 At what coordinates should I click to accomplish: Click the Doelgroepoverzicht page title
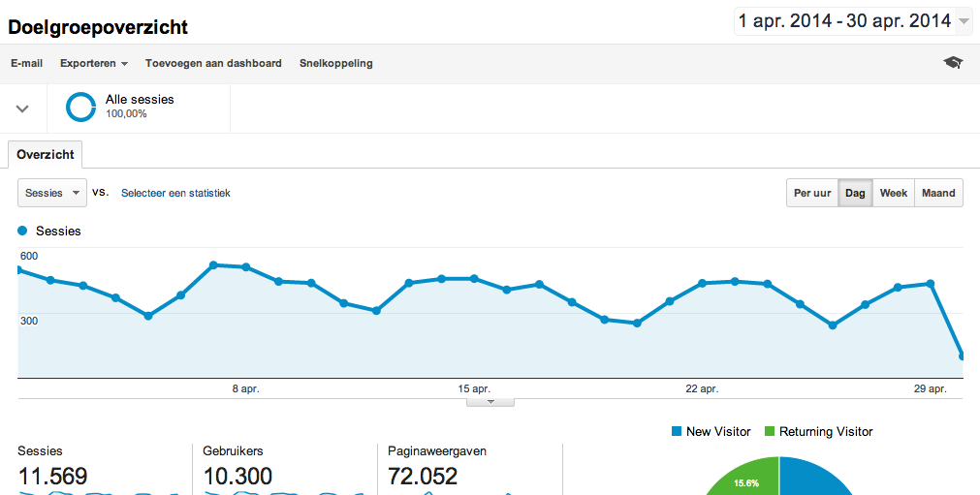[x=98, y=27]
